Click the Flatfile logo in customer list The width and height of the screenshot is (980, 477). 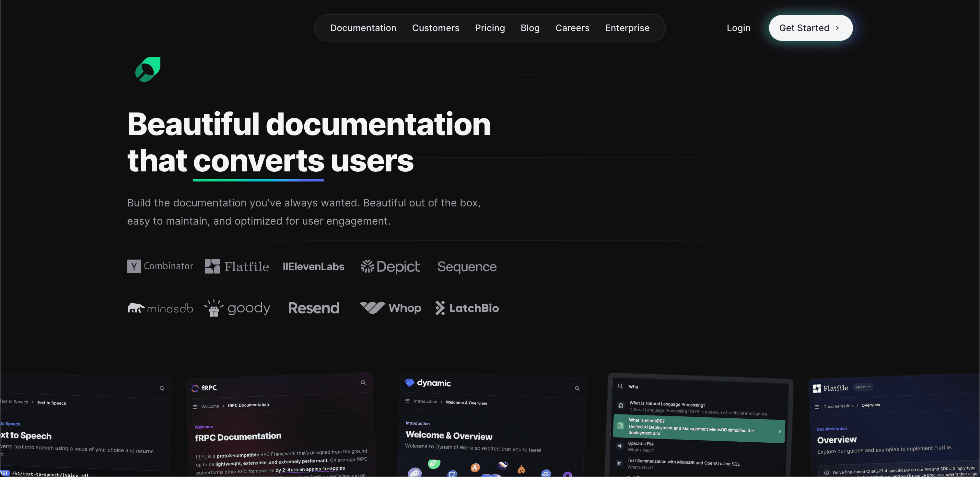(237, 266)
